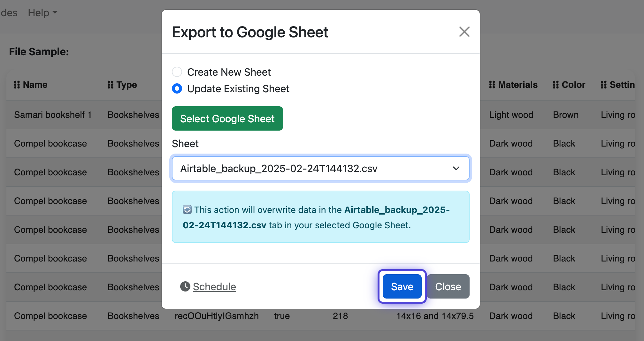Click the Light wood materials cell
The image size is (644, 341).
coord(511,115)
